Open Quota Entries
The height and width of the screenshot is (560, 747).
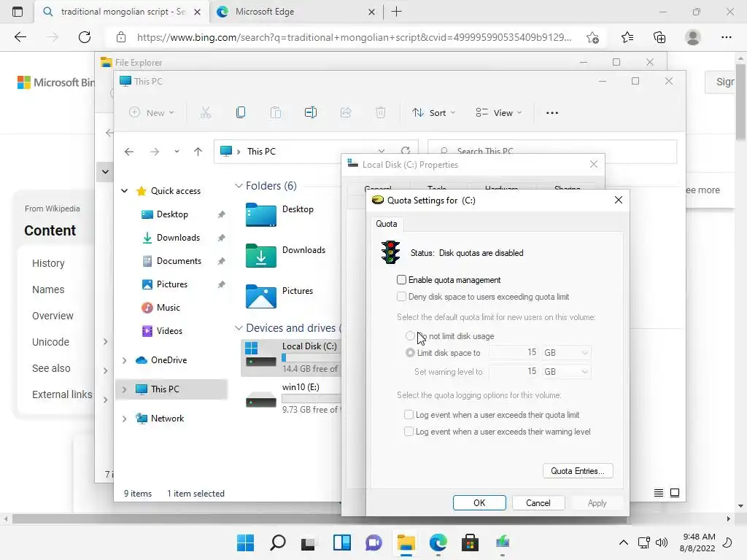point(578,471)
